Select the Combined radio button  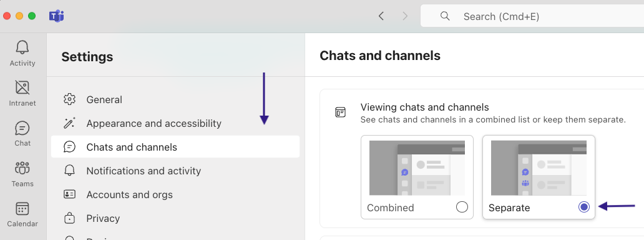click(462, 207)
